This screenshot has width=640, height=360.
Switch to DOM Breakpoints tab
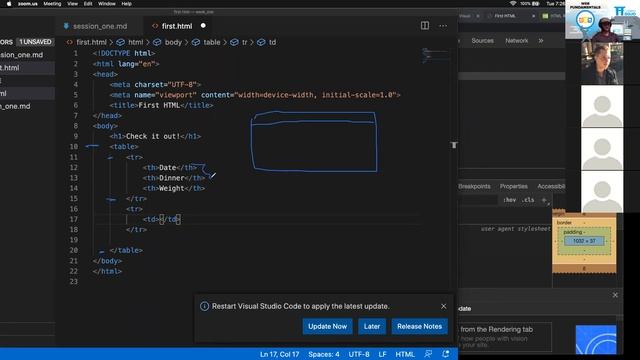pyautogui.click(x=474, y=186)
